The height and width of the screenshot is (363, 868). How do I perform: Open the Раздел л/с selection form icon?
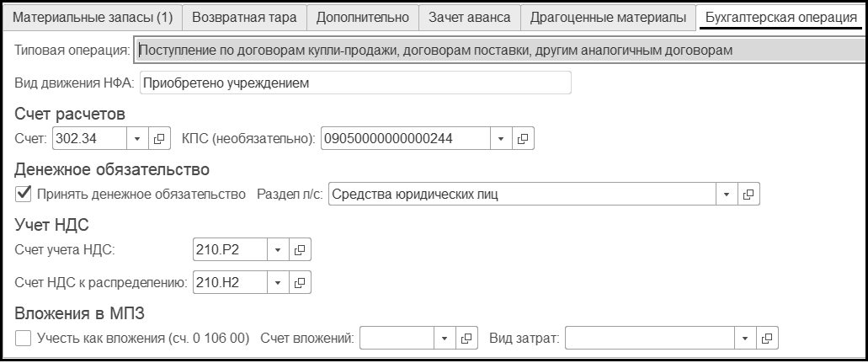tap(748, 195)
